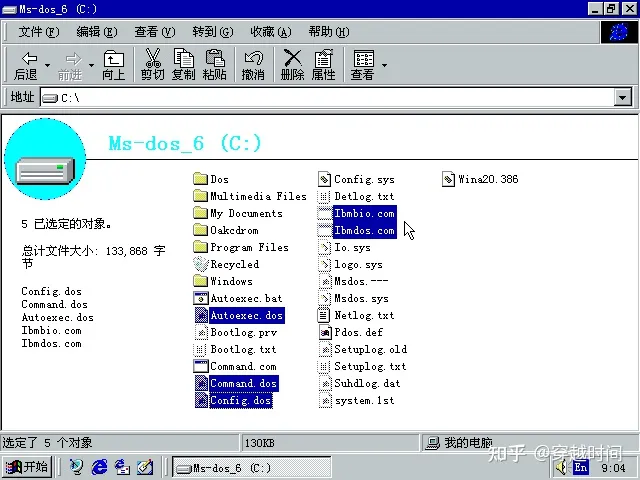Open the 帮助(H) menu
640x480 pixels.
[x=329, y=32]
